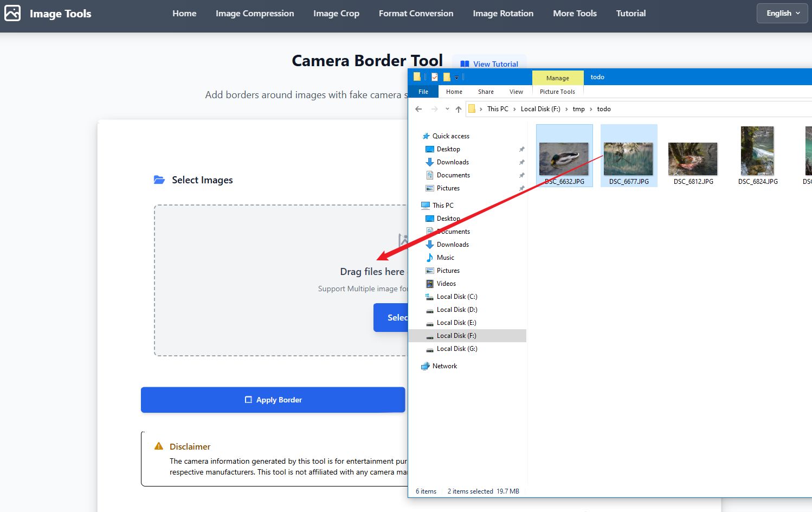
Task: Click the '2 items selected' status text
Action: coord(471,491)
